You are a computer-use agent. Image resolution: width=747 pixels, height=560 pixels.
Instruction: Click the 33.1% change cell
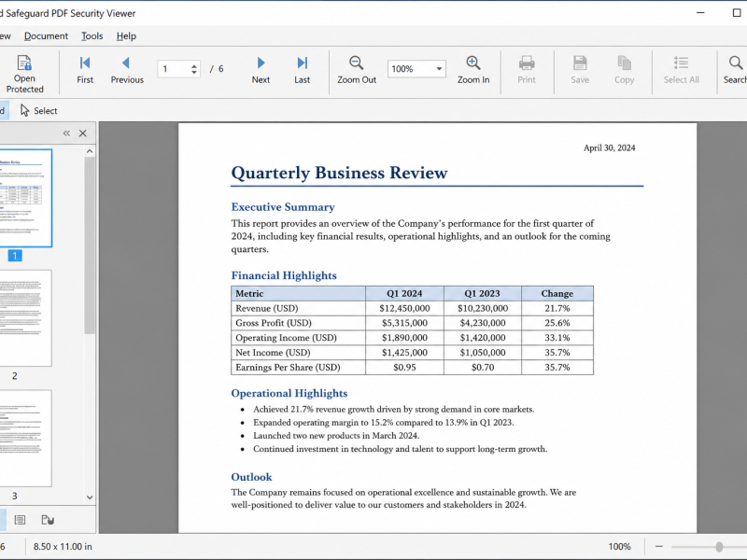(557, 338)
